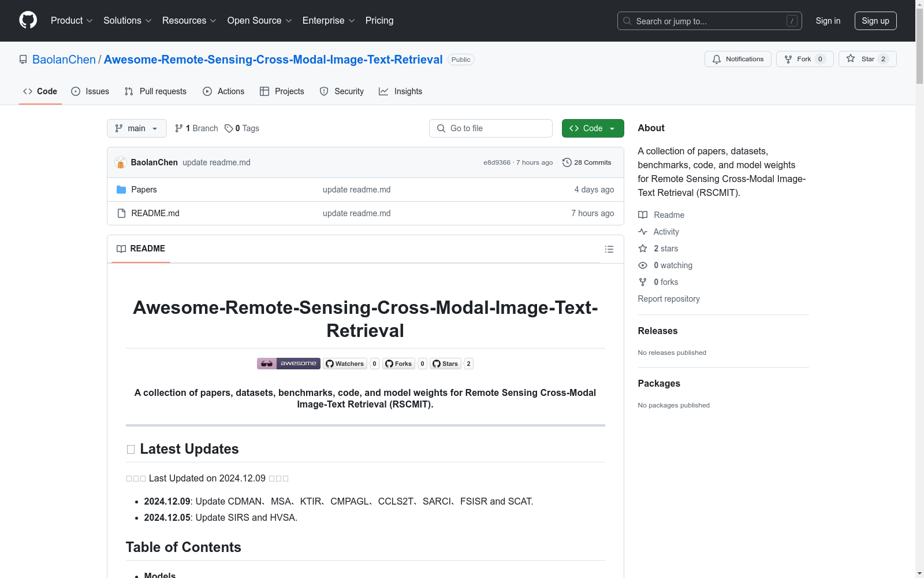Open commit hash e8d9366
Viewport: 924px width, 578px height.
pos(497,162)
